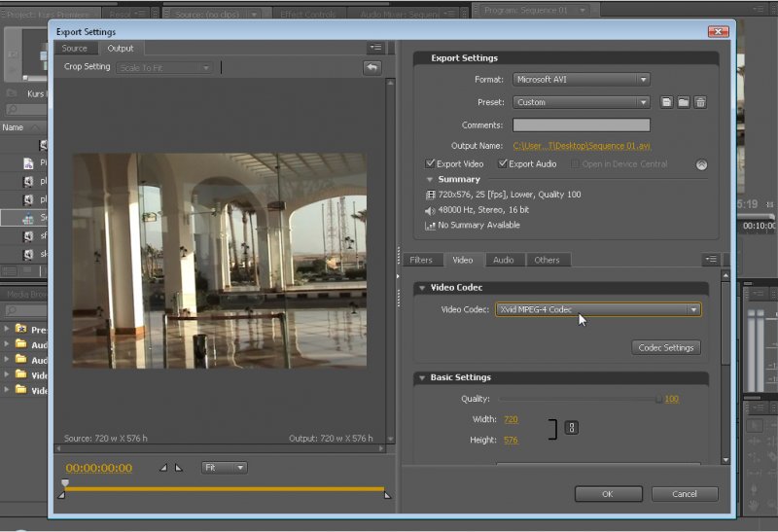Open the Preset dropdown set to Custom
The height and width of the screenshot is (532, 778).
tap(581, 102)
